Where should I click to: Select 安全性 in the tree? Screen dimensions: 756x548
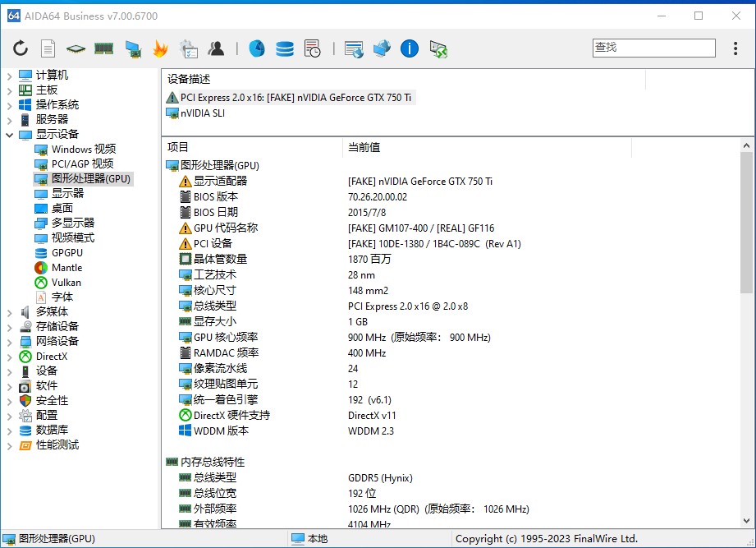click(44, 400)
